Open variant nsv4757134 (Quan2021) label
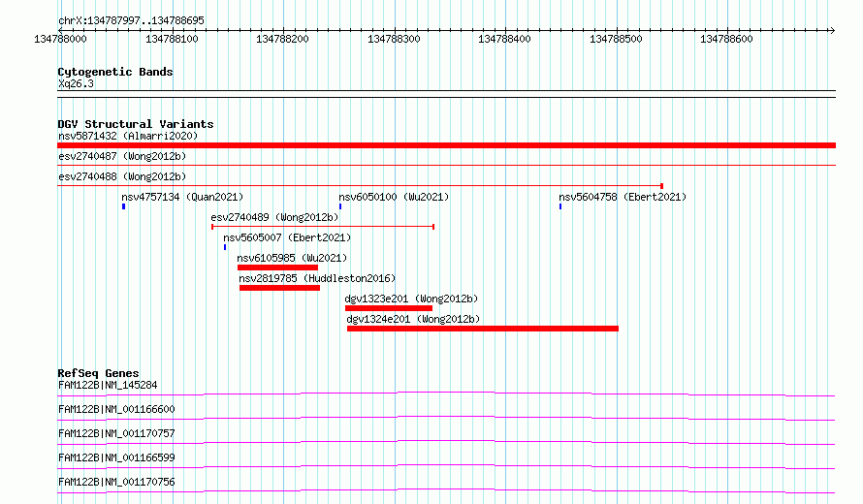 coord(182,197)
